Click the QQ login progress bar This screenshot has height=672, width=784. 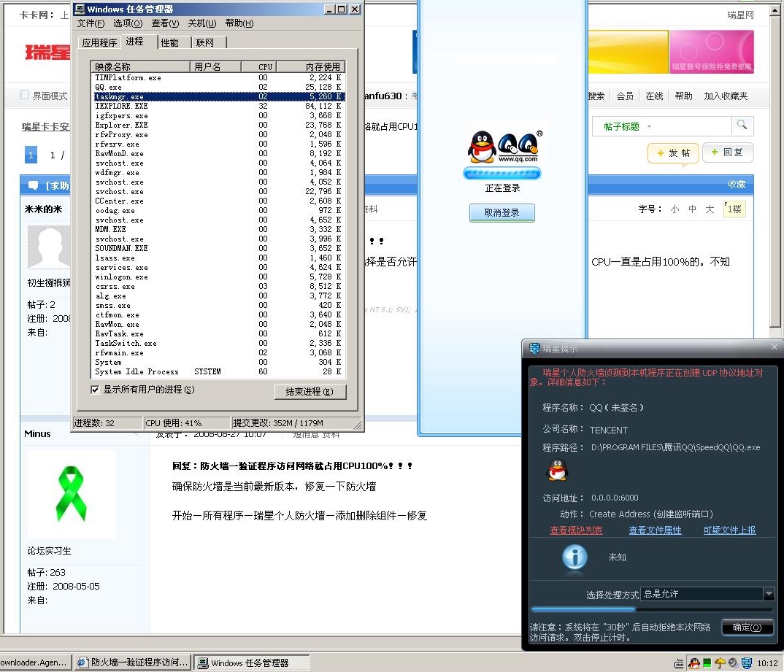pos(501,174)
